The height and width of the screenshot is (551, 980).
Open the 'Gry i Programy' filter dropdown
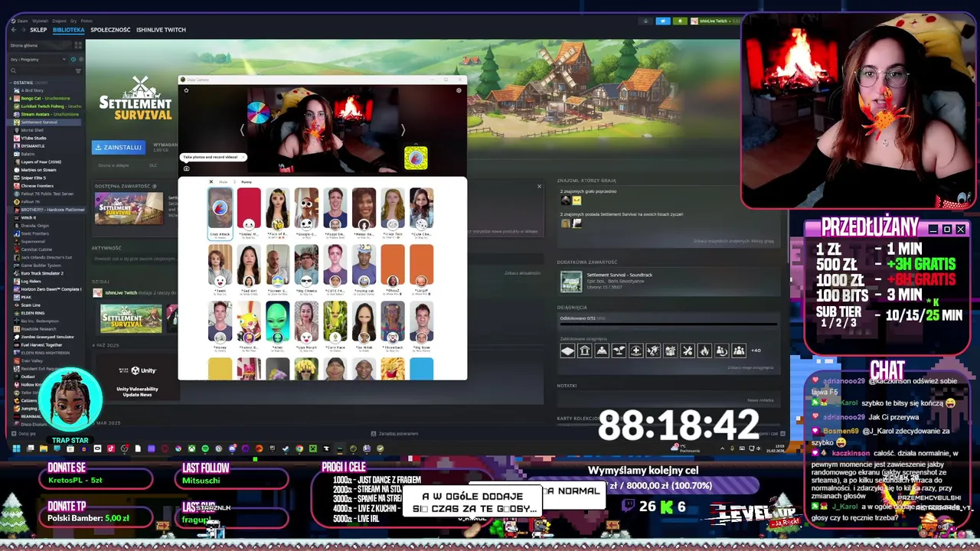(37, 59)
